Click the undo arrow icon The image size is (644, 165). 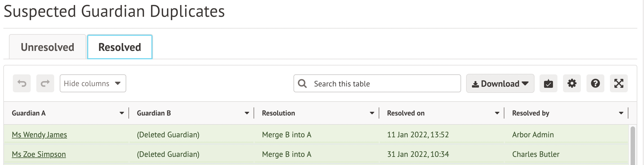tap(22, 83)
